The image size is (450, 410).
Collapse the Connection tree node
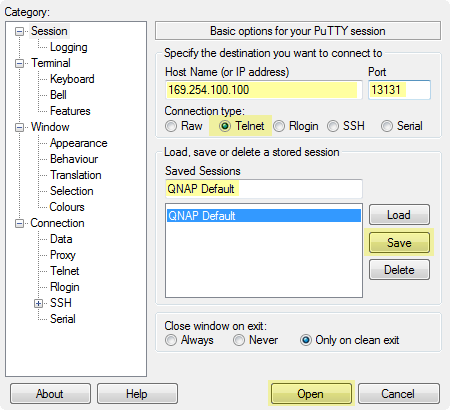tap(19, 223)
